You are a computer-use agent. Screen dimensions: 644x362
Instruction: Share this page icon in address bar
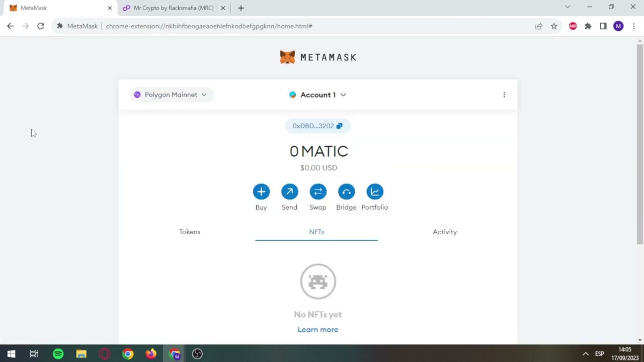click(539, 26)
